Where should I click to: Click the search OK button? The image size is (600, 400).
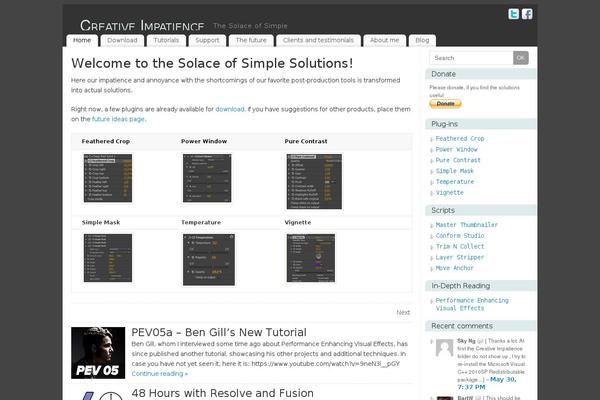pyautogui.click(x=521, y=58)
